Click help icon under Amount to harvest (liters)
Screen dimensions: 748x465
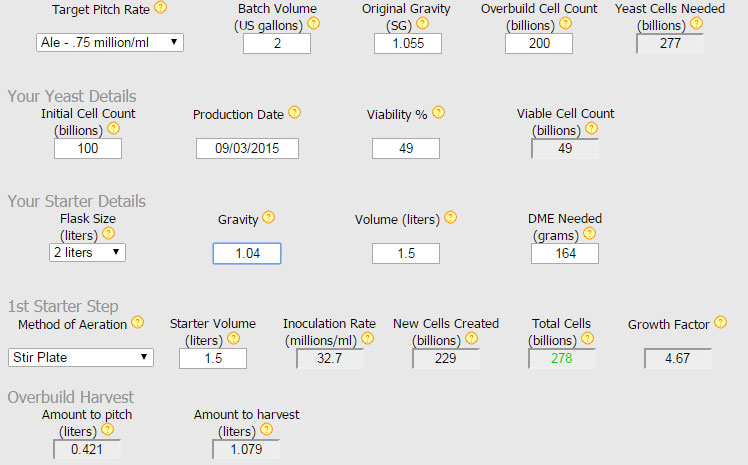265,429
